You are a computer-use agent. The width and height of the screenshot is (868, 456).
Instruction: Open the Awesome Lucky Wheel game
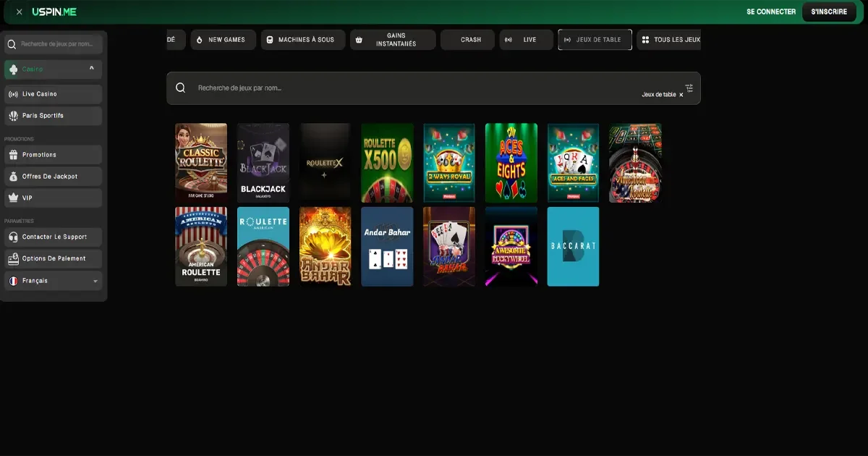(511, 247)
